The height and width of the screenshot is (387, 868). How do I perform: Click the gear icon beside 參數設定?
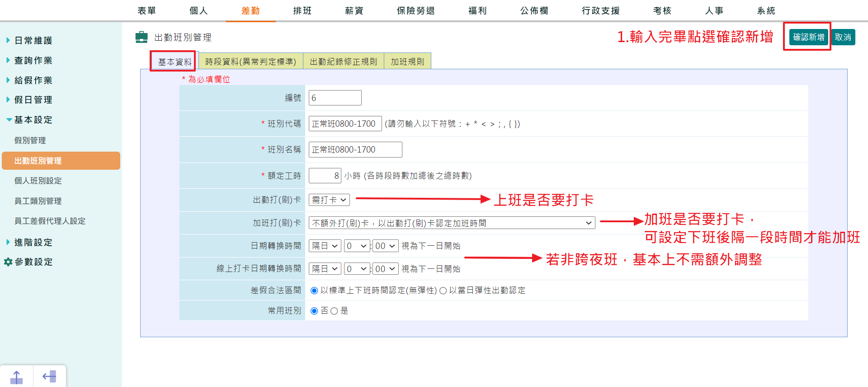(8, 262)
